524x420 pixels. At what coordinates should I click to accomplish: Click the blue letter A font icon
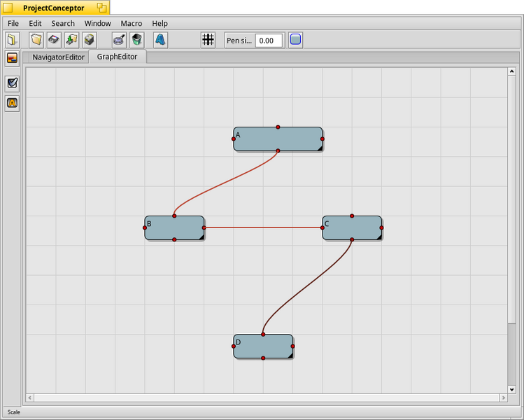[161, 40]
